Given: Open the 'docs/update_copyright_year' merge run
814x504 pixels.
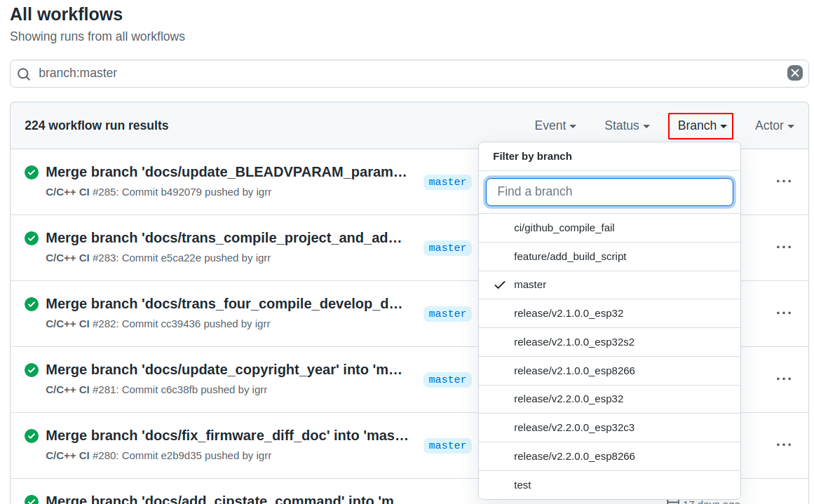Looking at the screenshot, I should [x=224, y=369].
